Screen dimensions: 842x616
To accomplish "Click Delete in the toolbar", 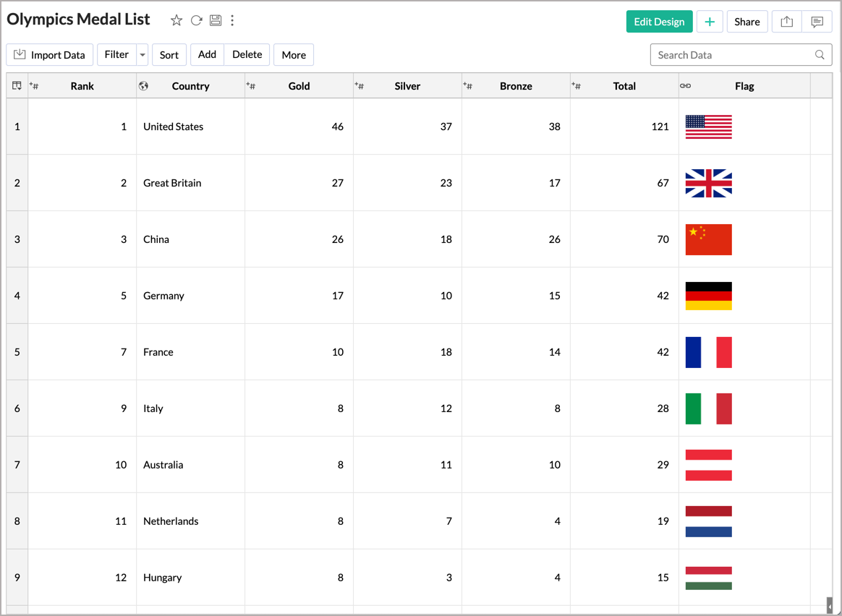I will click(247, 55).
